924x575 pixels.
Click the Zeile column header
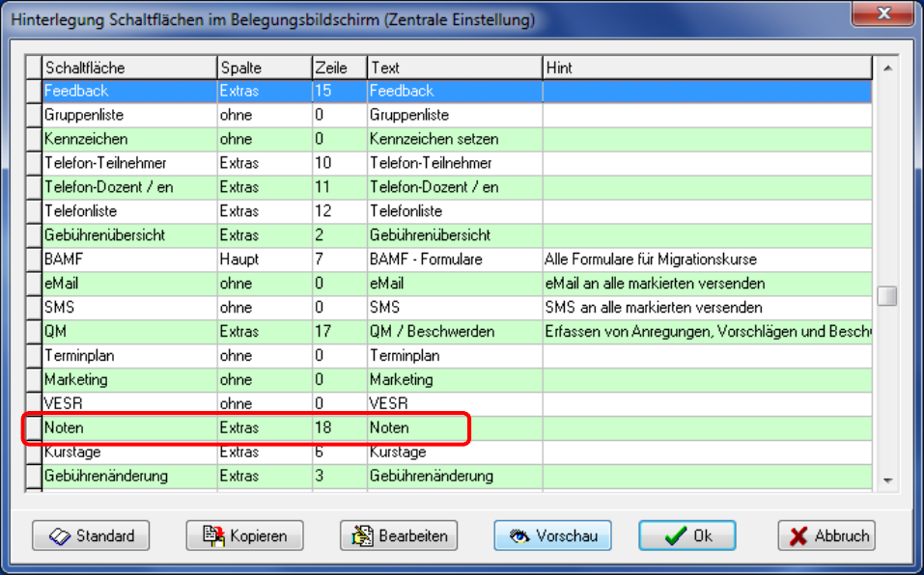point(340,68)
